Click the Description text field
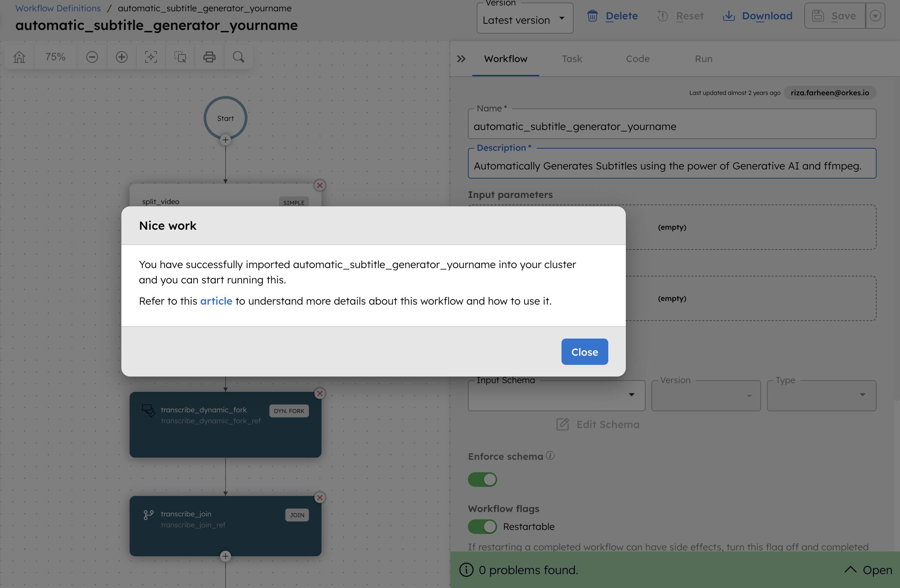 (x=672, y=165)
